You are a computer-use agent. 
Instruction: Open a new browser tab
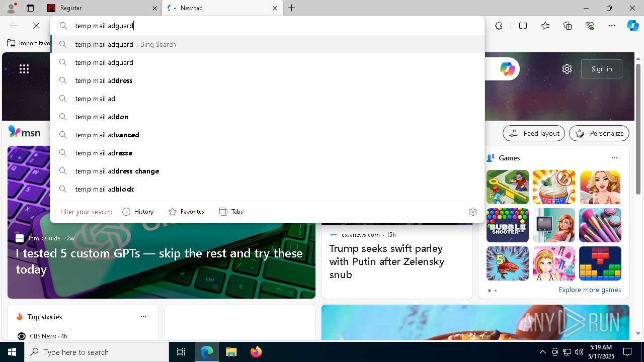pos(291,8)
